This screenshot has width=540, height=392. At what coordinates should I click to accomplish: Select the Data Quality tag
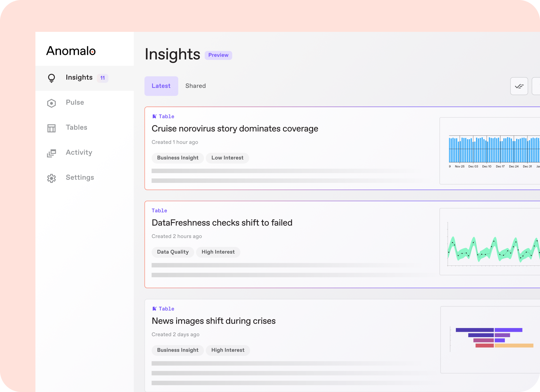point(173,252)
